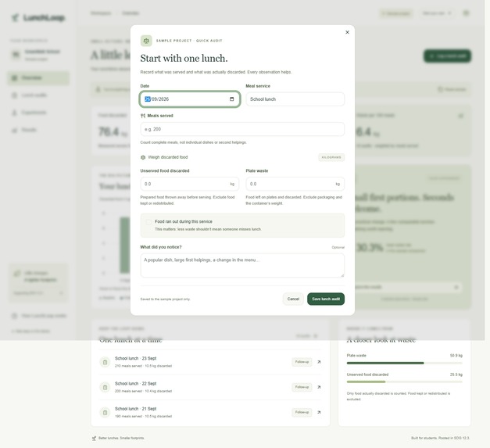The width and height of the screenshot is (490, 448).
Task: Click the clipboard icon of the 22 Sept lunch
Action: point(105,387)
